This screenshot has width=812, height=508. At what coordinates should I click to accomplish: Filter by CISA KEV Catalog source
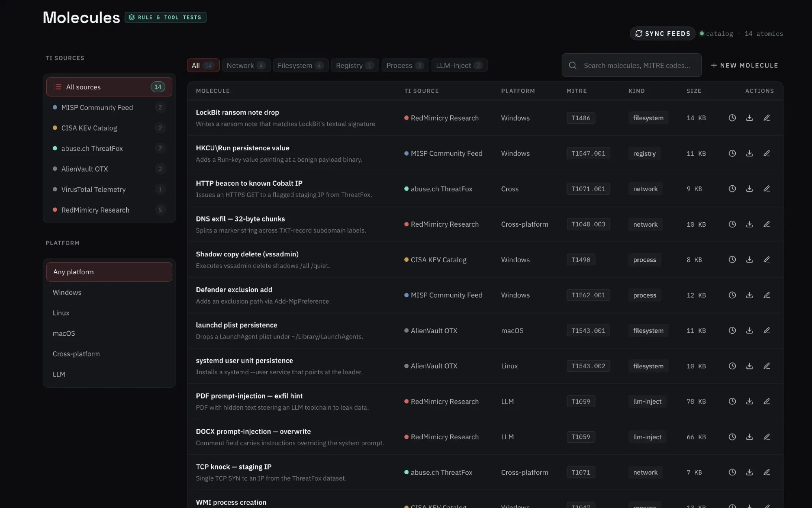(x=109, y=128)
